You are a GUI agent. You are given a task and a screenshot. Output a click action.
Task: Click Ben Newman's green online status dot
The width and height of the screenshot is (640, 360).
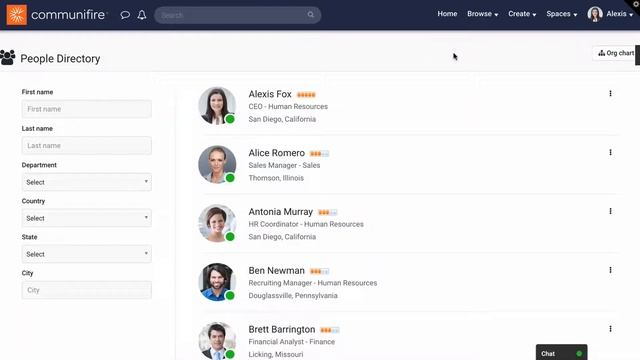[230, 296]
